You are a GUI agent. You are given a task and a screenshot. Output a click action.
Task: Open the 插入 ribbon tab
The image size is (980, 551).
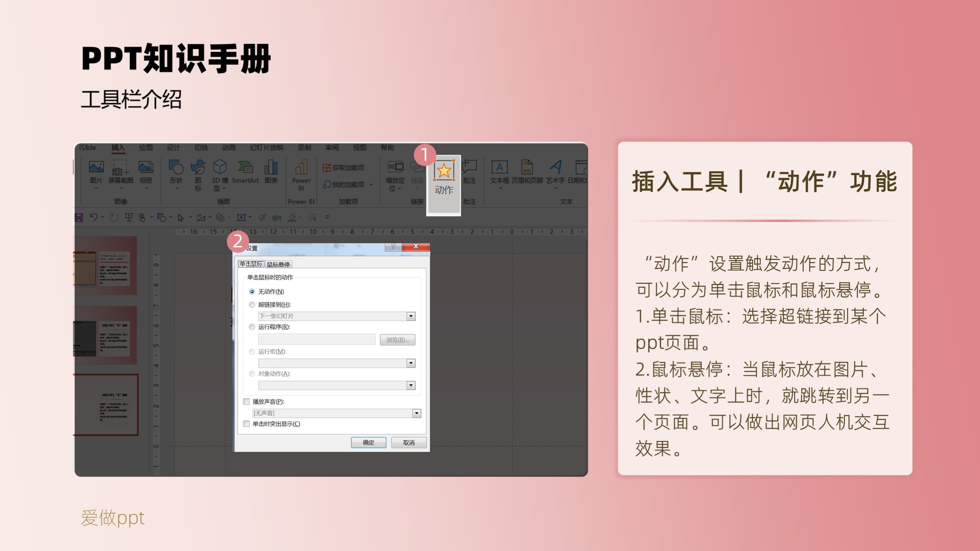[119, 148]
